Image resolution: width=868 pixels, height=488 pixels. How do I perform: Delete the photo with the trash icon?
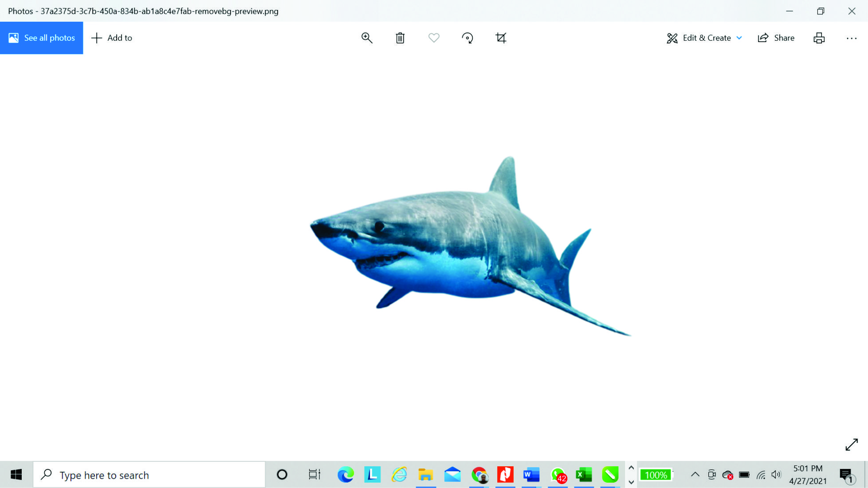pyautogui.click(x=400, y=38)
